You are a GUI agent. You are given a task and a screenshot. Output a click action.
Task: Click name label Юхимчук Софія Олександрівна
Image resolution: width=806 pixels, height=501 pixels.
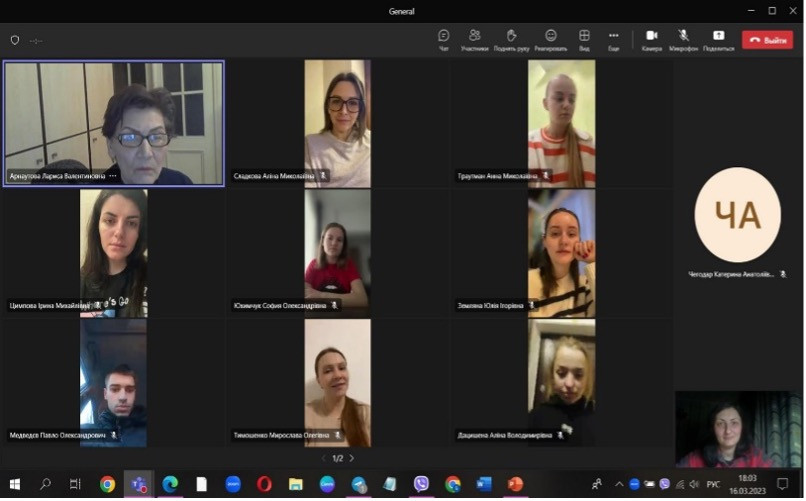coord(280,306)
